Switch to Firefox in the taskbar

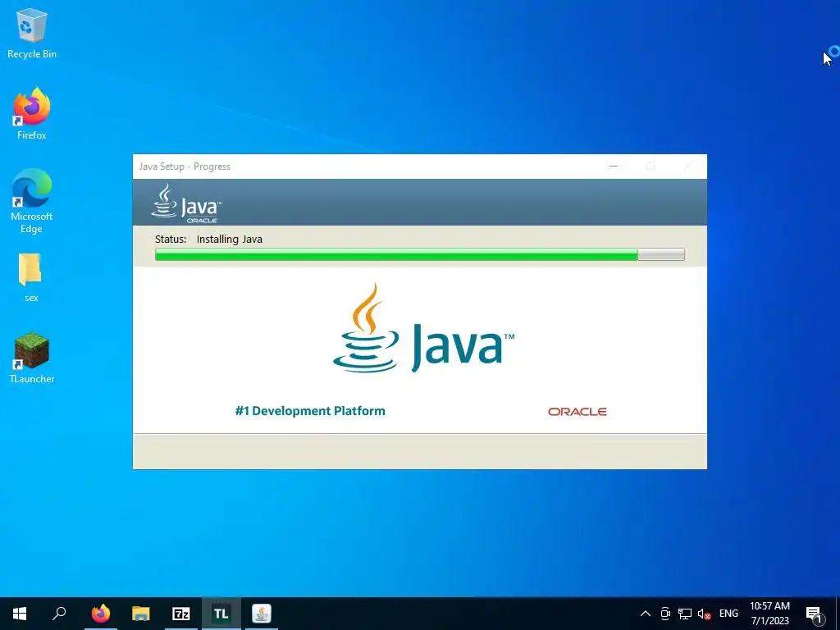coord(101,614)
